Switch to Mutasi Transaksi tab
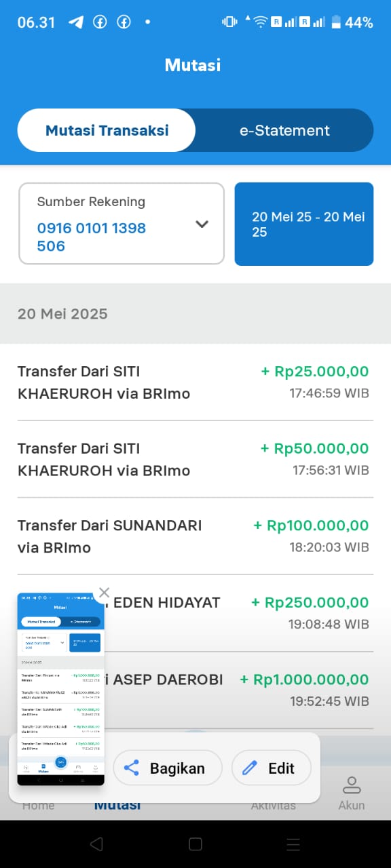The image size is (391, 868). 107,130
